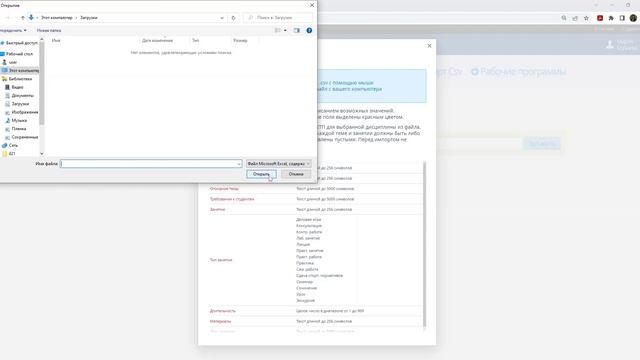Click the navigation pane vertical scrollbar thumb
640x360 pixels.
[x=42, y=84]
